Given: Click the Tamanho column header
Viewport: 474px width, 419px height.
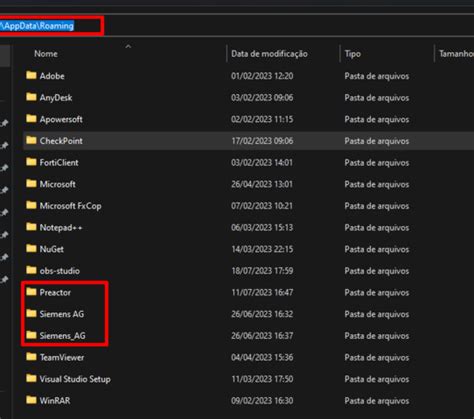Looking at the screenshot, I should click(x=456, y=54).
